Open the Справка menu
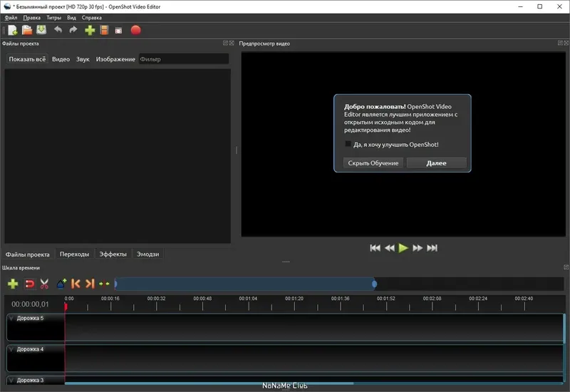570x392 pixels. coord(92,17)
